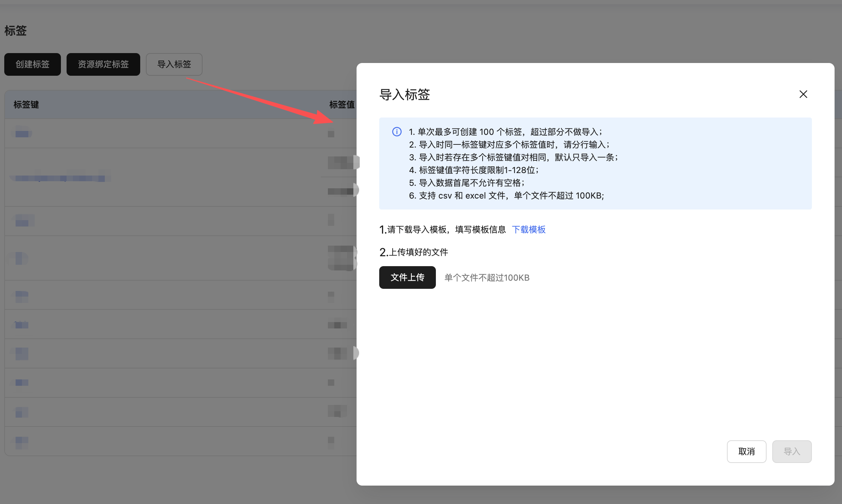Open 创建标签 from the toolbar
This screenshot has width=842, height=504.
(33, 64)
